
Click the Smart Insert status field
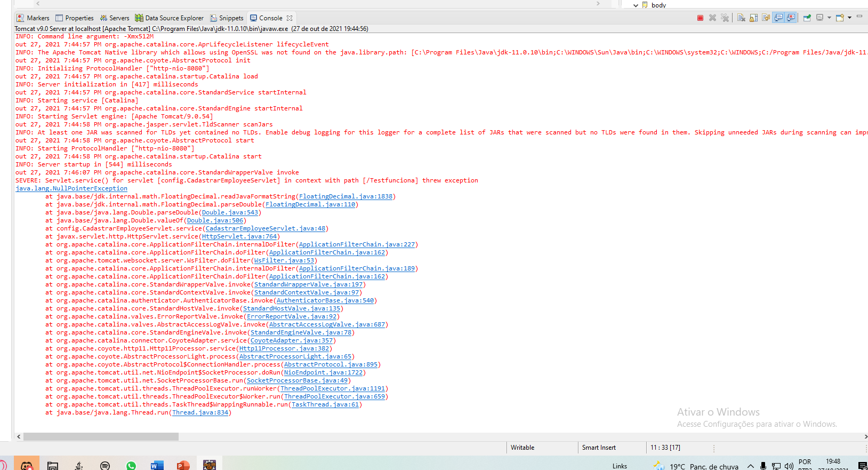599,448
